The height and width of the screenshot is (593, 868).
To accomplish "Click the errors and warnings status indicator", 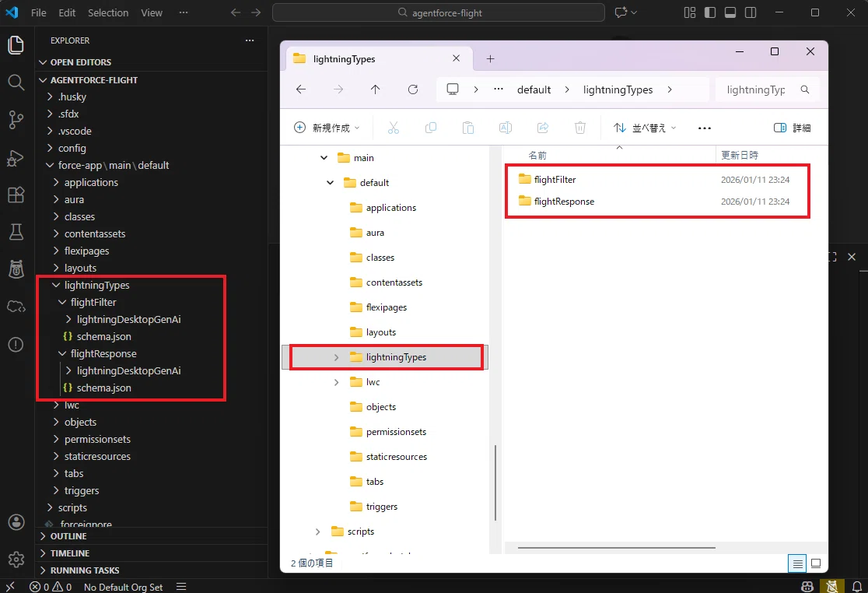I will click(x=51, y=587).
